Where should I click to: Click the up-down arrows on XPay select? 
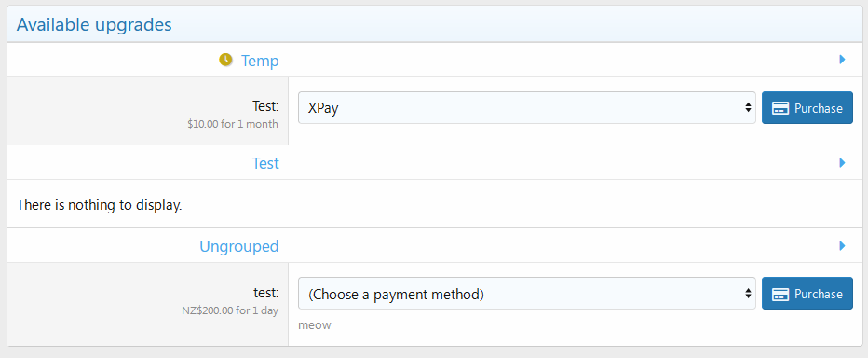pos(748,107)
